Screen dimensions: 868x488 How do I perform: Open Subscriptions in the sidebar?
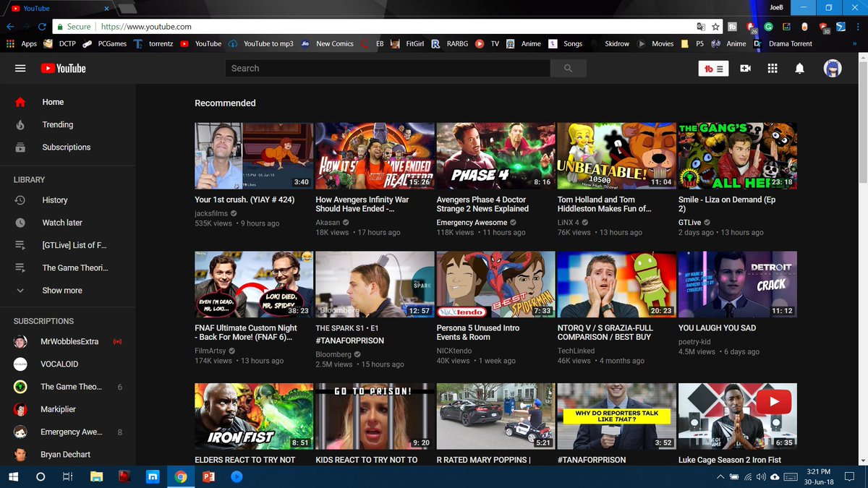(x=68, y=147)
